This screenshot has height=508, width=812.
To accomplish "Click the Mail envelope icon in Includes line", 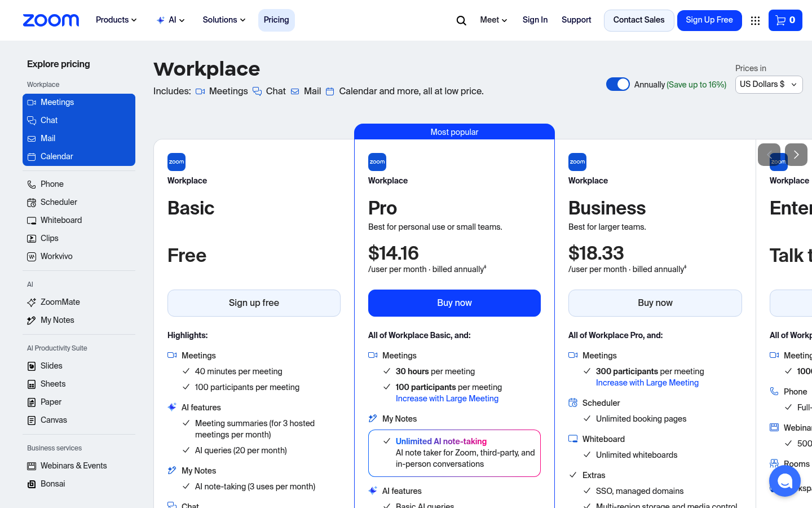I will point(295,91).
